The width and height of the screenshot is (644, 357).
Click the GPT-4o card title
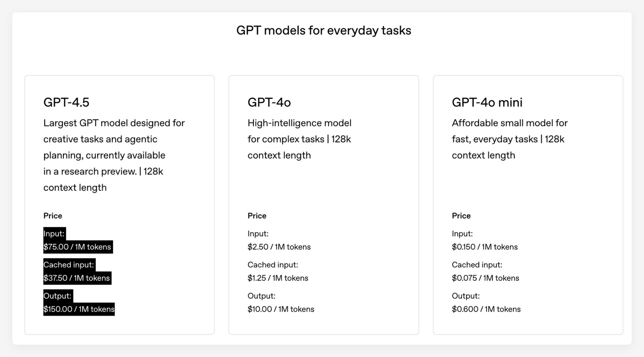[269, 102]
